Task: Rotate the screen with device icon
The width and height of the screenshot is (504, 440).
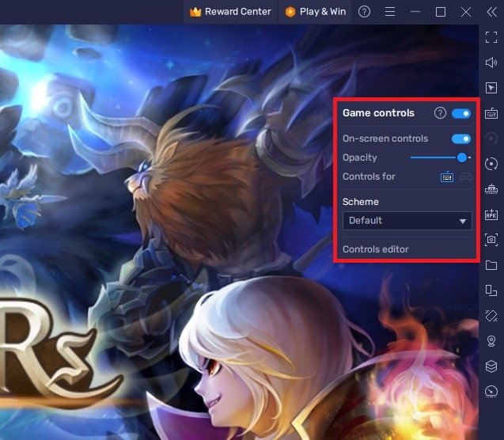Action: [x=491, y=290]
